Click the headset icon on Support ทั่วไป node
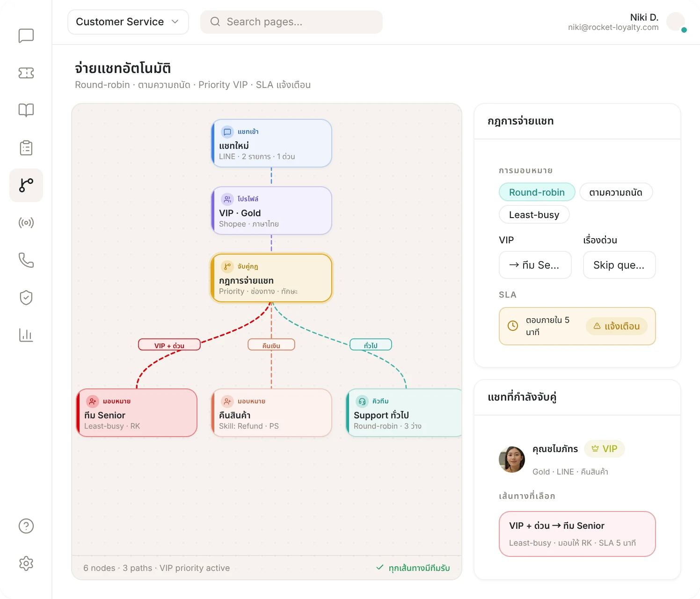700x599 pixels. click(x=362, y=402)
